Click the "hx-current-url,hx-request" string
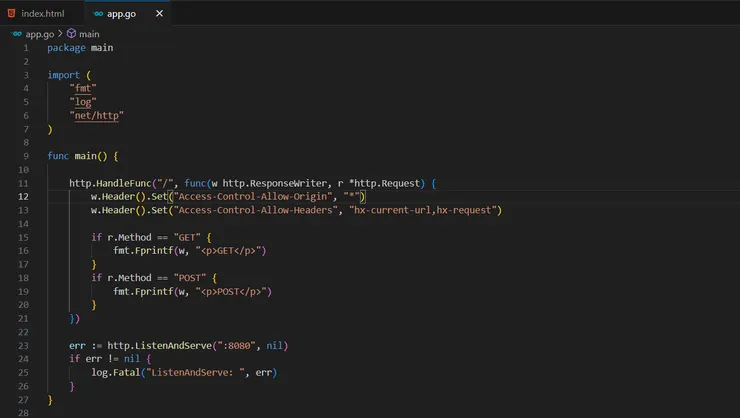740x418 pixels. click(425, 210)
